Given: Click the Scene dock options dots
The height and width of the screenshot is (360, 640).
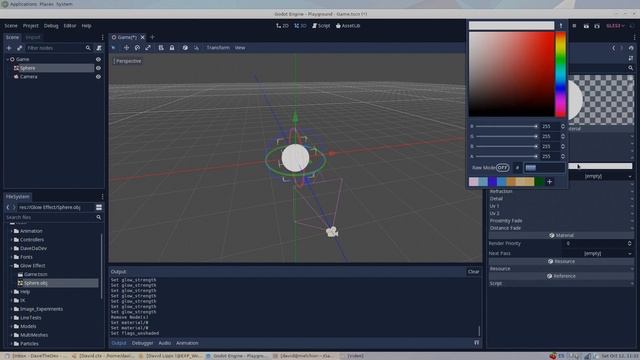Looking at the screenshot, I should (x=102, y=37).
